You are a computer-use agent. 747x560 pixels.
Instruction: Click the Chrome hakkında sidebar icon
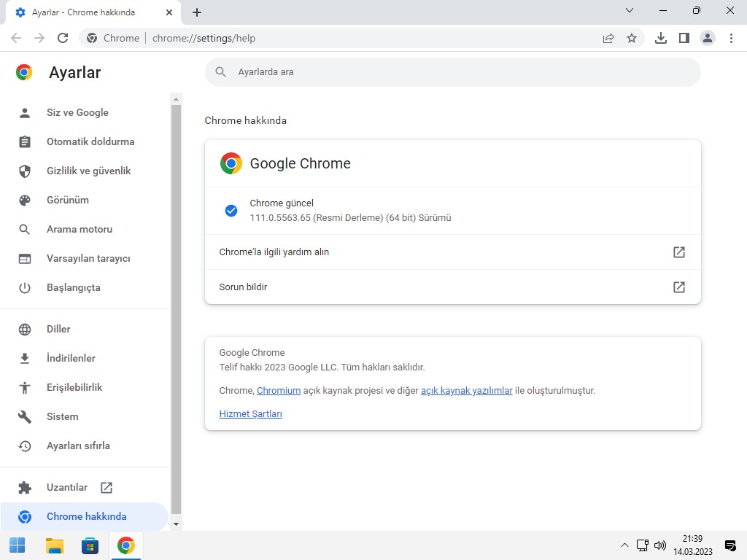pos(25,517)
